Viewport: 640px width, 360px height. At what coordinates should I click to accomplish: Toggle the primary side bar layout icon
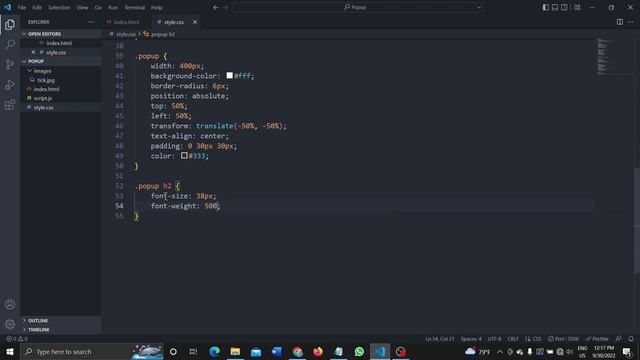coord(545,7)
